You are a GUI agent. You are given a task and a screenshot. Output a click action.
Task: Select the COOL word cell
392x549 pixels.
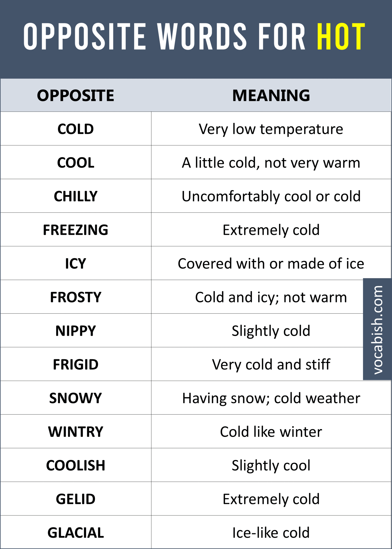pyautogui.click(x=76, y=162)
